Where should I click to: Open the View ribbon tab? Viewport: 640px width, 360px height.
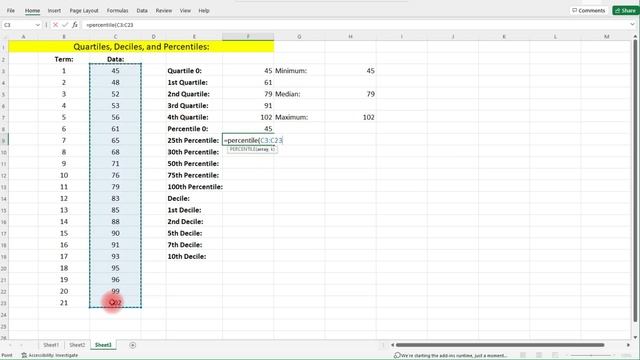(185, 11)
